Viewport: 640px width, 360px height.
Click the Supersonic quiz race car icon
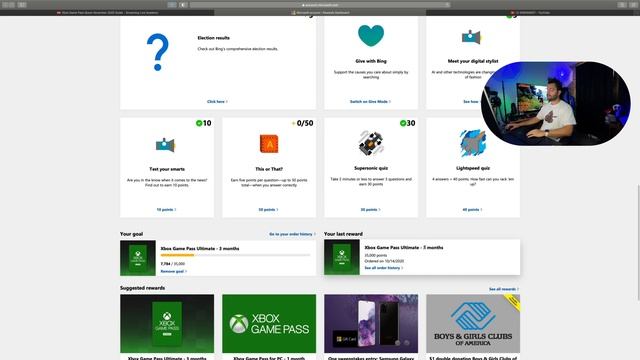pyautogui.click(x=371, y=143)
